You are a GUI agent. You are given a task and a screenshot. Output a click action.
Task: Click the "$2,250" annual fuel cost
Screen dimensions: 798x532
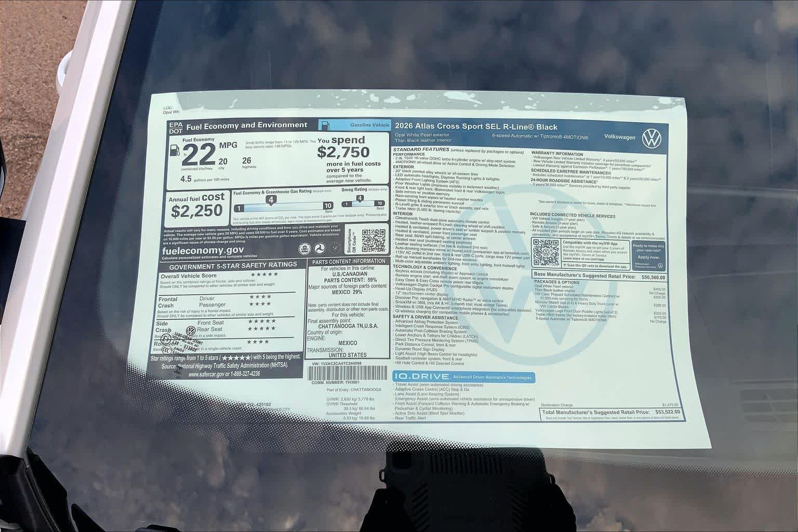[x=197, y=210]
